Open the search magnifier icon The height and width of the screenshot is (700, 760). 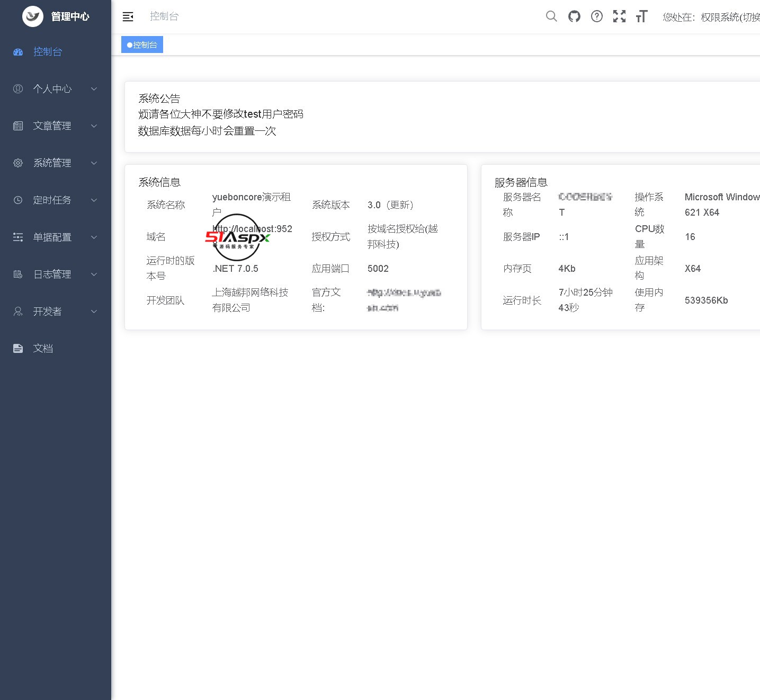click(551, 16)
